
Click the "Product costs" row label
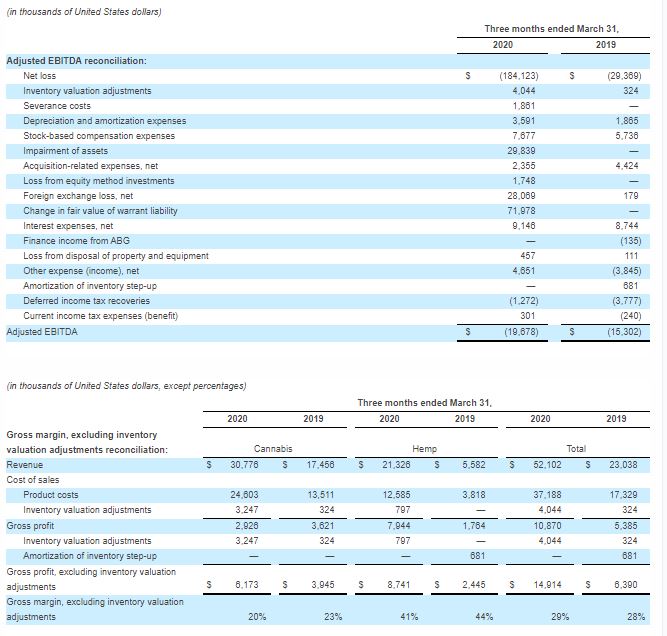(x=52, y=495)
